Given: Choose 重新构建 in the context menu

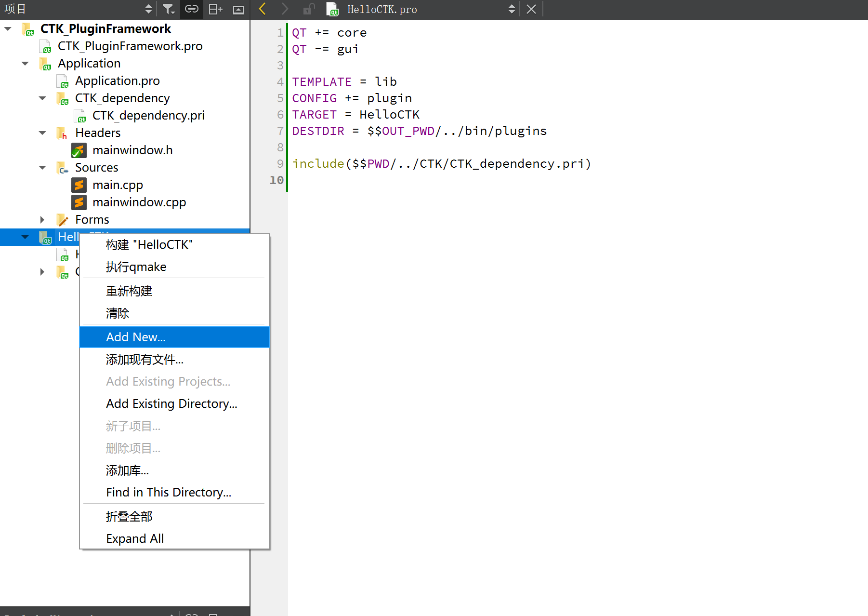Looking at the screenshot, I should (129, 291).
